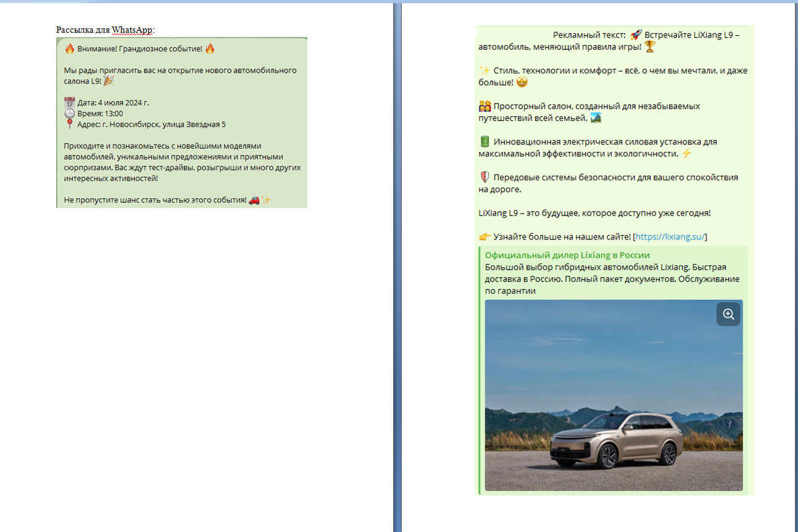Click the text 'Приходите и познакомьтесь с новейшими моделями'
798x532 pixels.
163,146
